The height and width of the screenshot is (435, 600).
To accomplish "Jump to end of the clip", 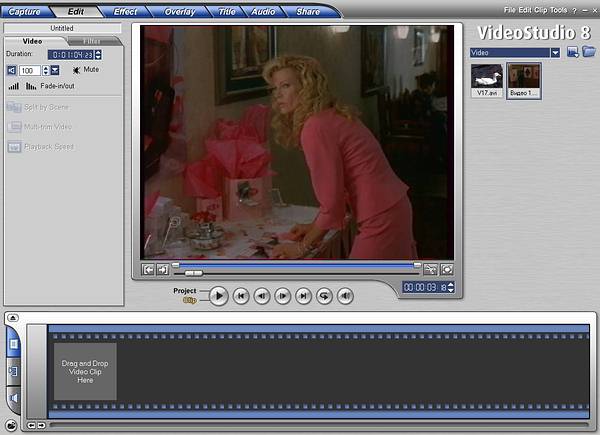I will 303,296.
